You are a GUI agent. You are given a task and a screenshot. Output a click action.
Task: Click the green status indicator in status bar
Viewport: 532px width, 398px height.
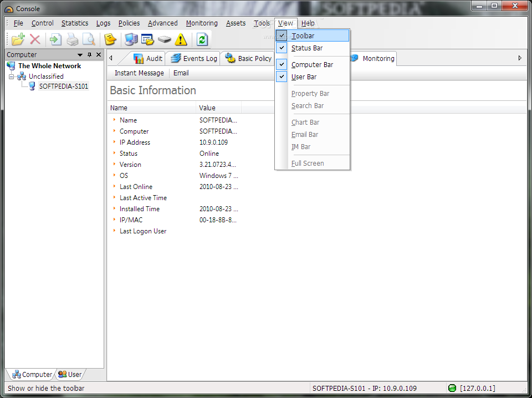click(x=452, y=388)
